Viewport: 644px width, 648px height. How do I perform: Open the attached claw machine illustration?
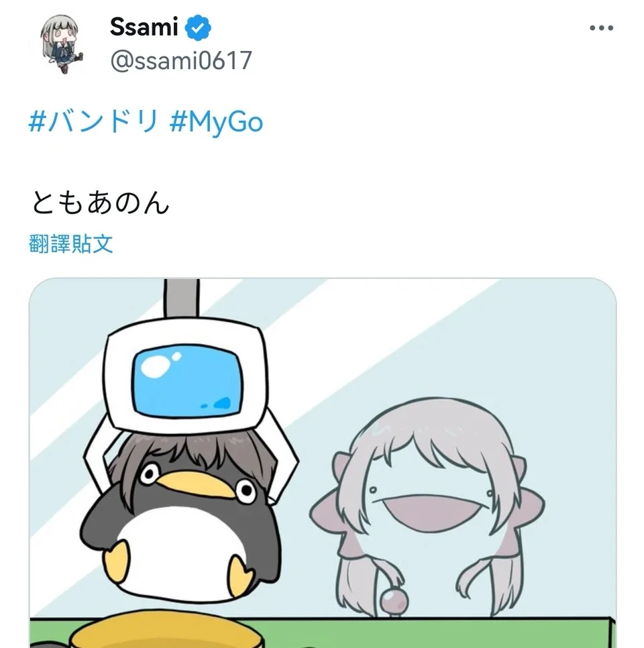coord(323,463)
